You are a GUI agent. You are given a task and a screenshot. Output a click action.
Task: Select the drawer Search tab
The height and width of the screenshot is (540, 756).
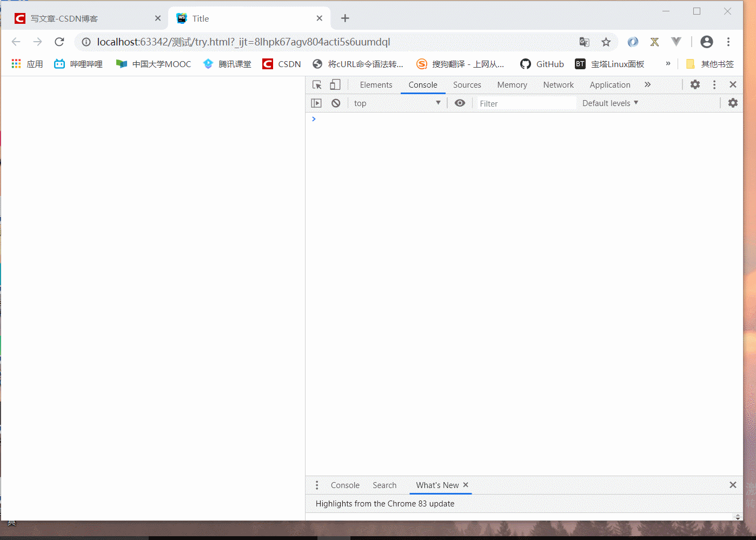click(384, 485)
